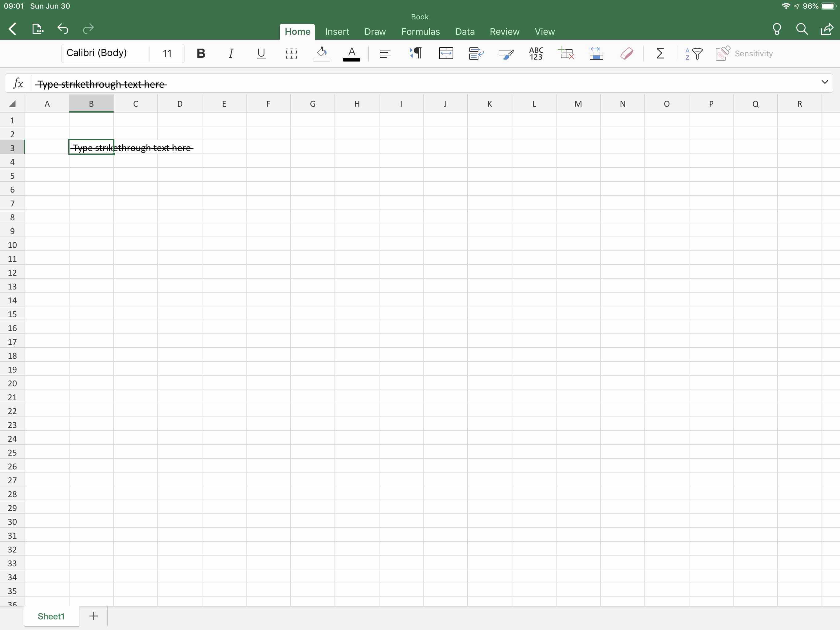Switch to the Insert tab
Viewport: 840px width, 630px height.
(337, 32)
